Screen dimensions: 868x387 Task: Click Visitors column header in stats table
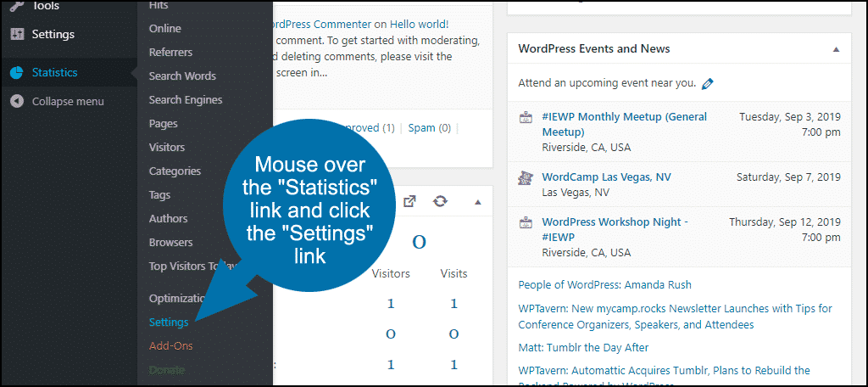391,273
